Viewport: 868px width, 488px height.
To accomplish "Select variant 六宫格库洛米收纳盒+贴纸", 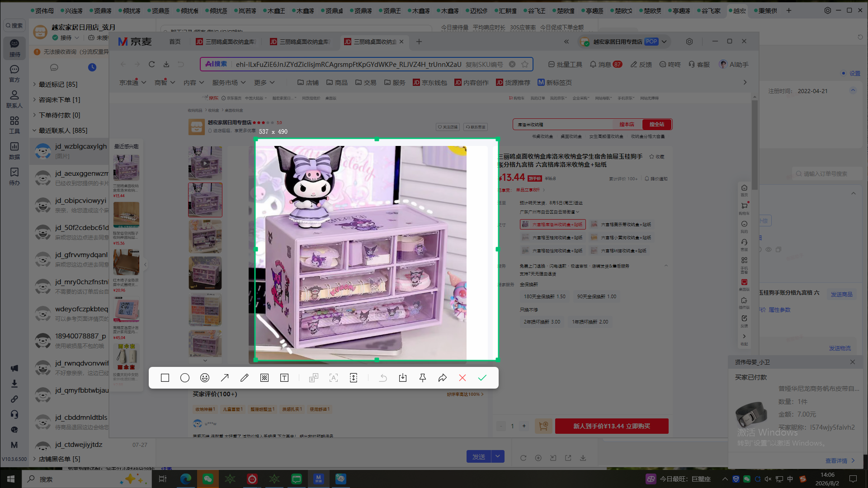I will [x=553, y=224].
